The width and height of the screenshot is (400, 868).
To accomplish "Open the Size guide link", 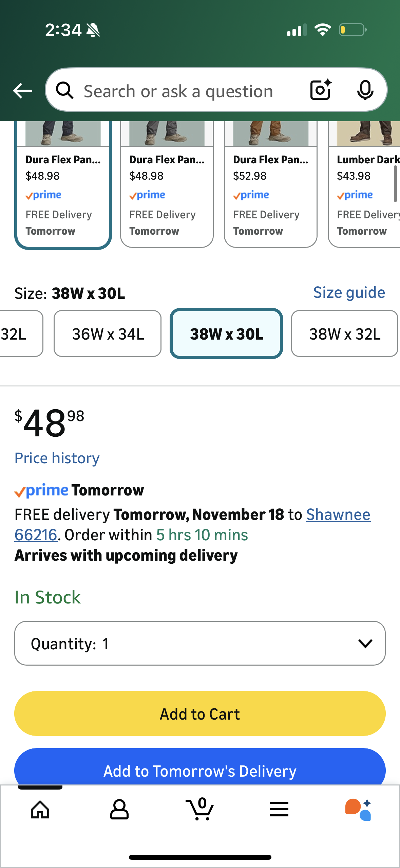I will click(x=349, y=293).
